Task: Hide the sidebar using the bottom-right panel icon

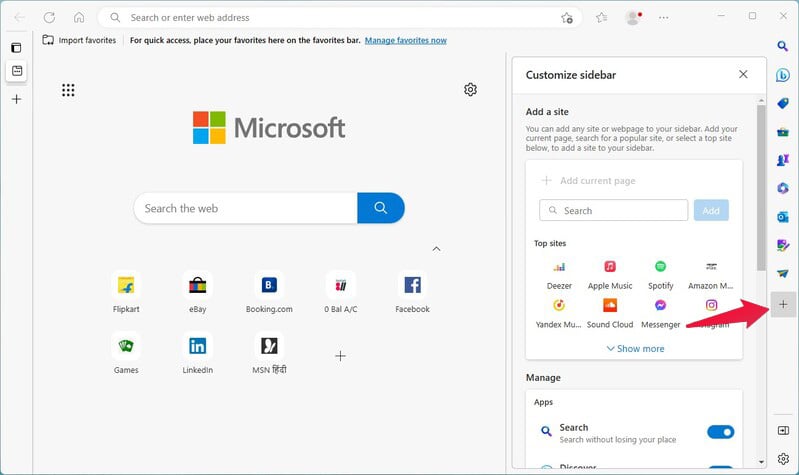Action: click(783, 431)
